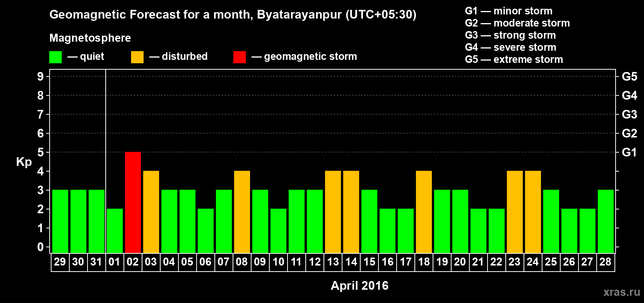
Task: Click the red geomagnetic storm legend swatch
Action: (x=239, y=57)
